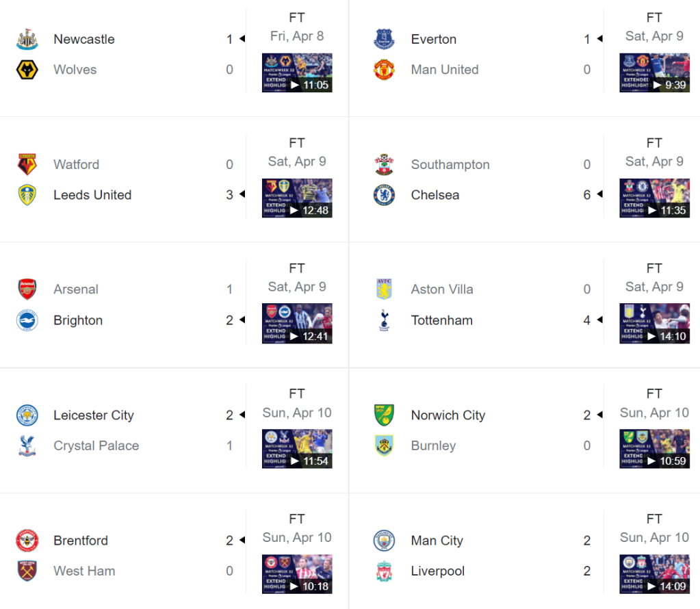
Task: Click the Tottenham club crest icon
Action: tap(385, 320)
